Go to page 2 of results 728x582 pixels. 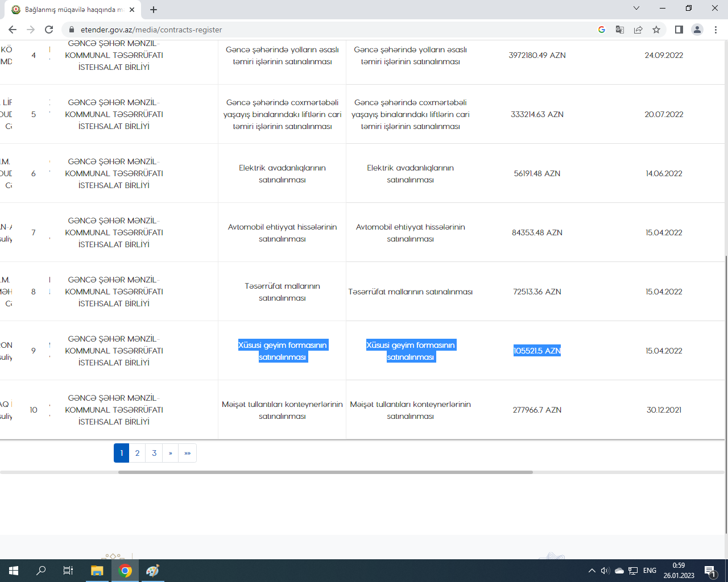137,453
